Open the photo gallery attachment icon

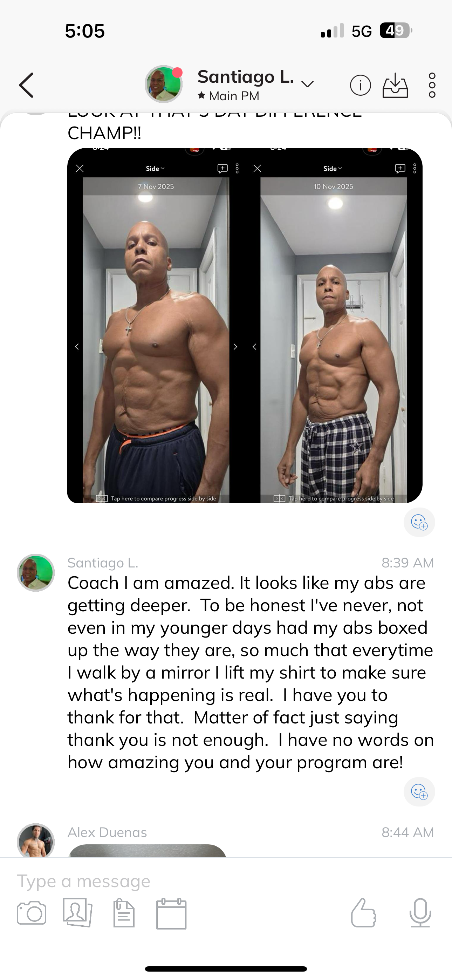coord(78,912)
